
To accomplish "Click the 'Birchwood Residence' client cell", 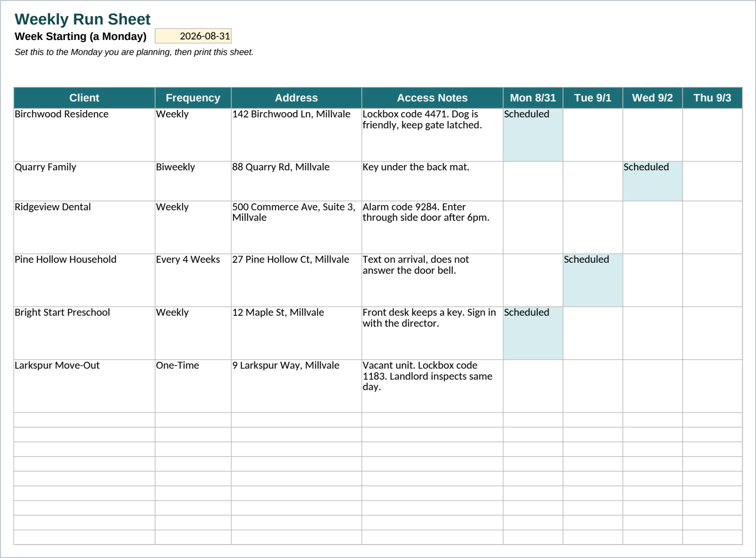I will (84, 135).
